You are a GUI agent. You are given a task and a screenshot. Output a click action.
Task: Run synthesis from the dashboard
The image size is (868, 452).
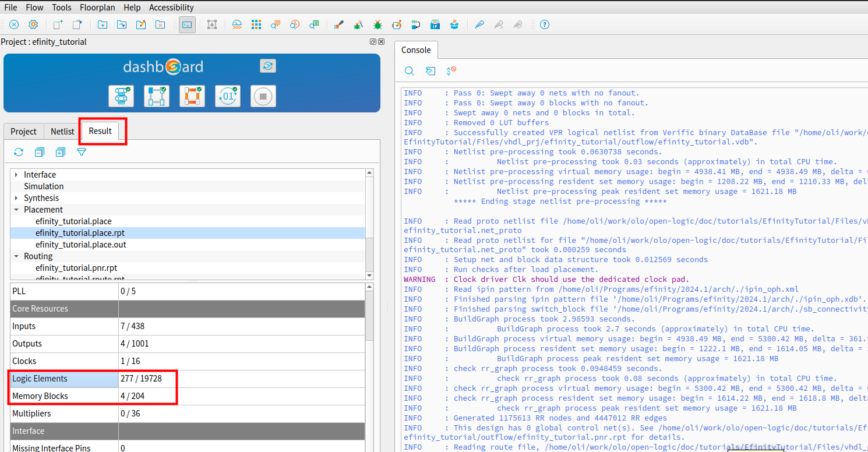121,96
